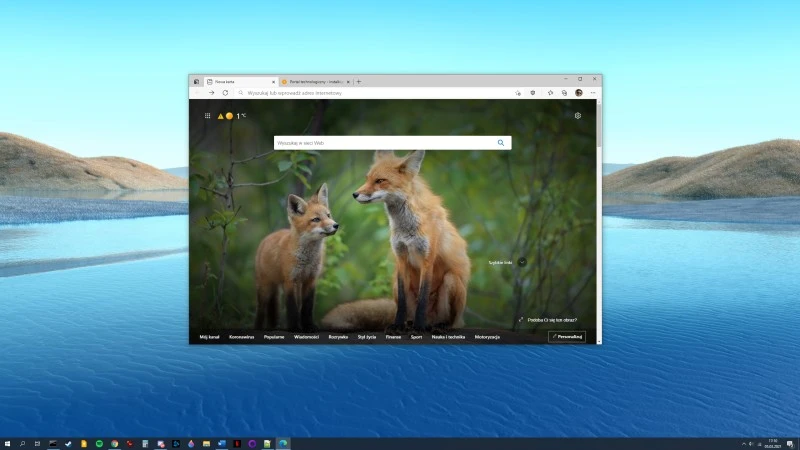800x450 pixels.
Task: Open Microsoft Edge from the taskbar
Action: coord(283,444)
